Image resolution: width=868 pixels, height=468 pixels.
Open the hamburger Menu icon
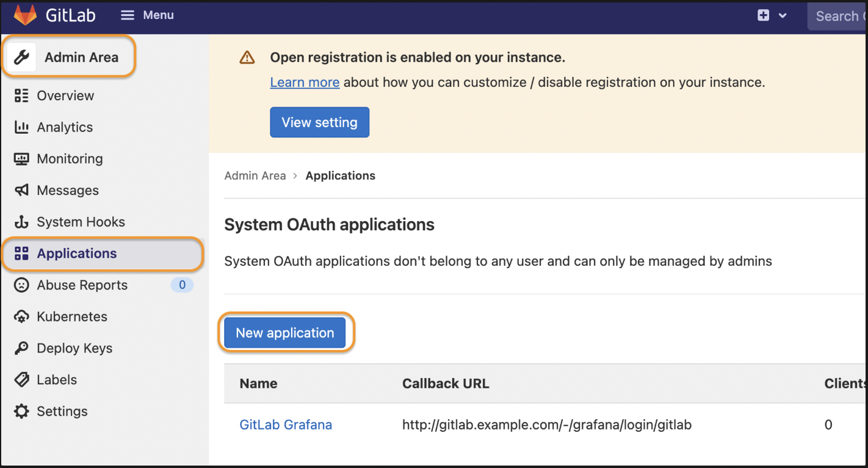click(x=127, y=15)
